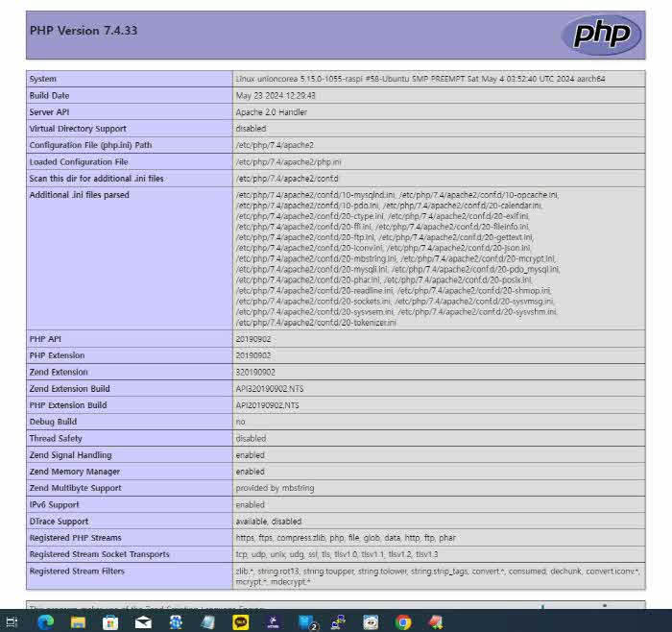This screenshot has height=632, width=672.
Task: Select the 'tcp, udp, unix' transports value
Action: (337, 554)
